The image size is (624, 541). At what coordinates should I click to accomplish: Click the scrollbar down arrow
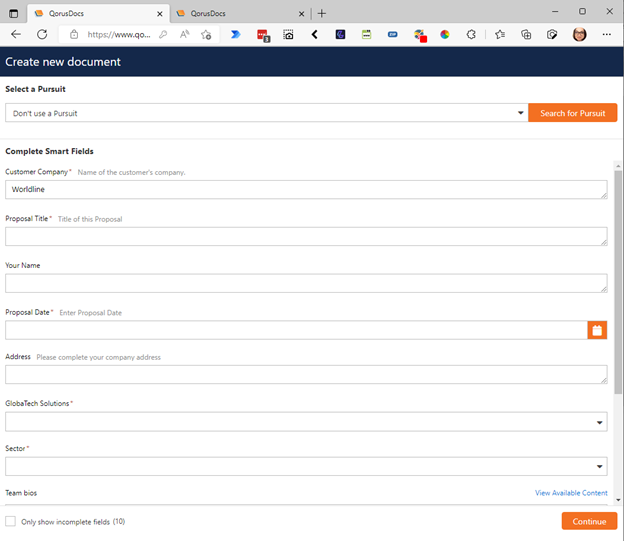point(618,500)
